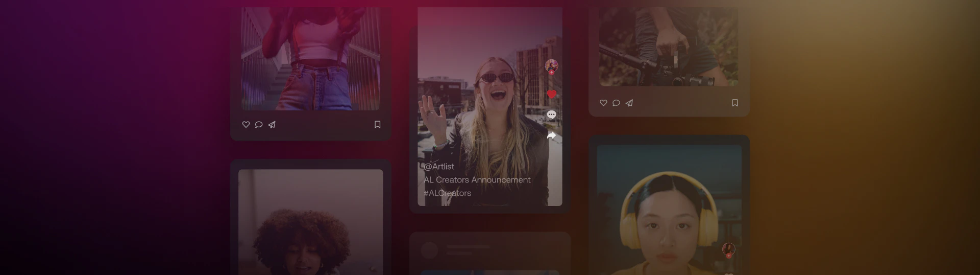Open camera gimbal photo
The height and width of the screenshot is (275, 980).
(x=669, y=46)
